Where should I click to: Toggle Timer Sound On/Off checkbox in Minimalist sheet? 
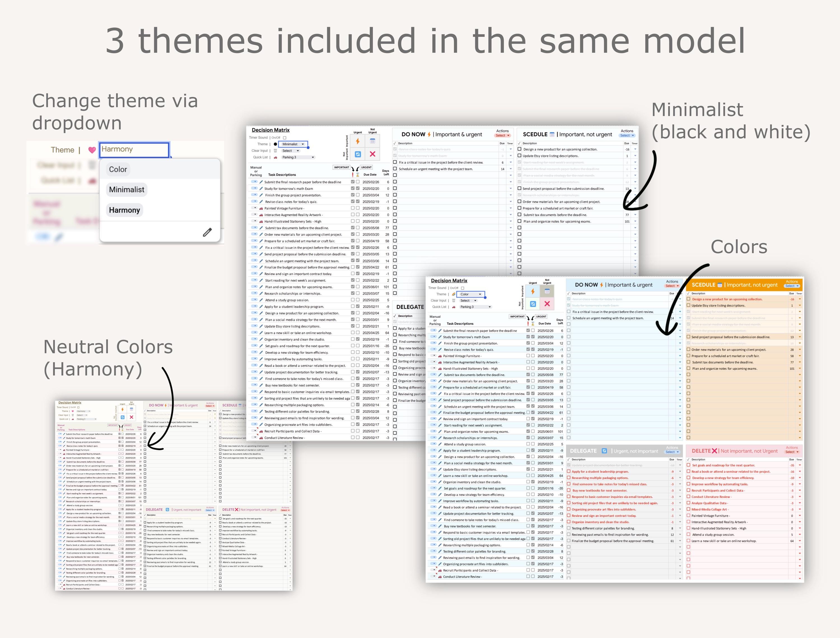tap(284, 138)
